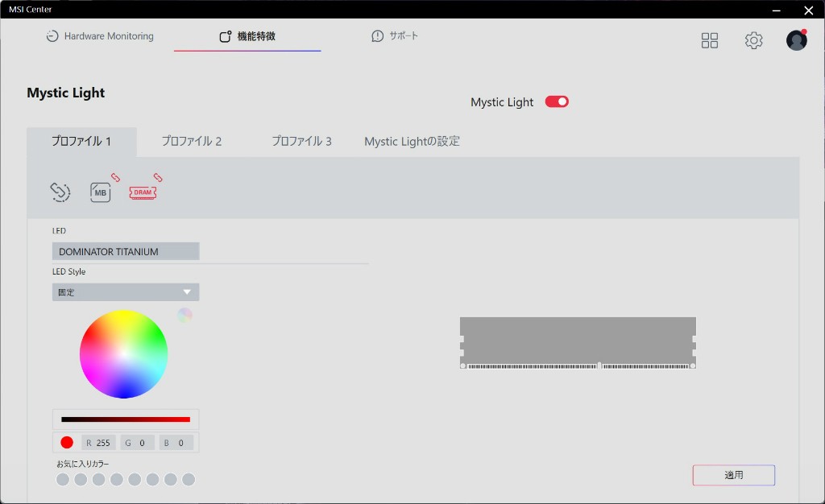
Task: Open the apps grid view icon
Action: tap(709, 40)
